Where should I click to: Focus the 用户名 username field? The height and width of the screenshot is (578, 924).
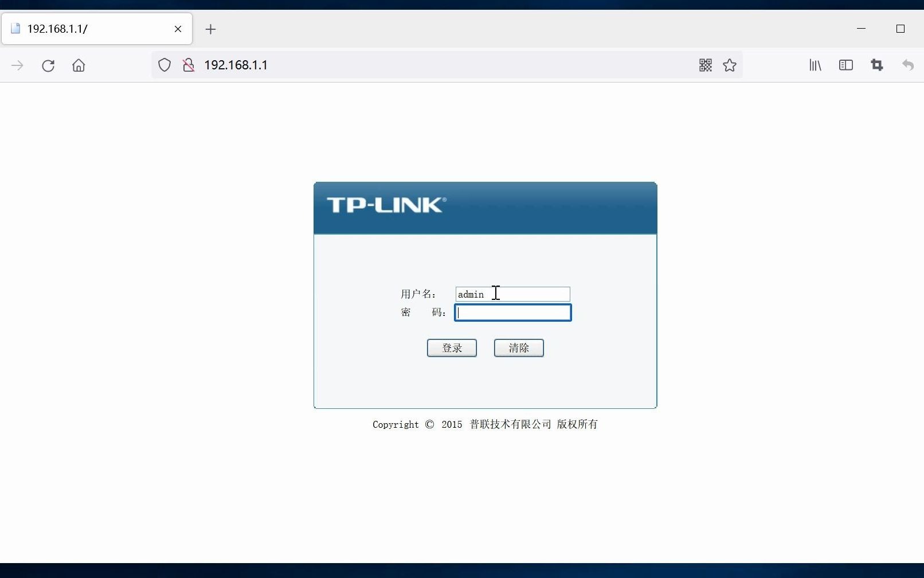pos(512,294)
